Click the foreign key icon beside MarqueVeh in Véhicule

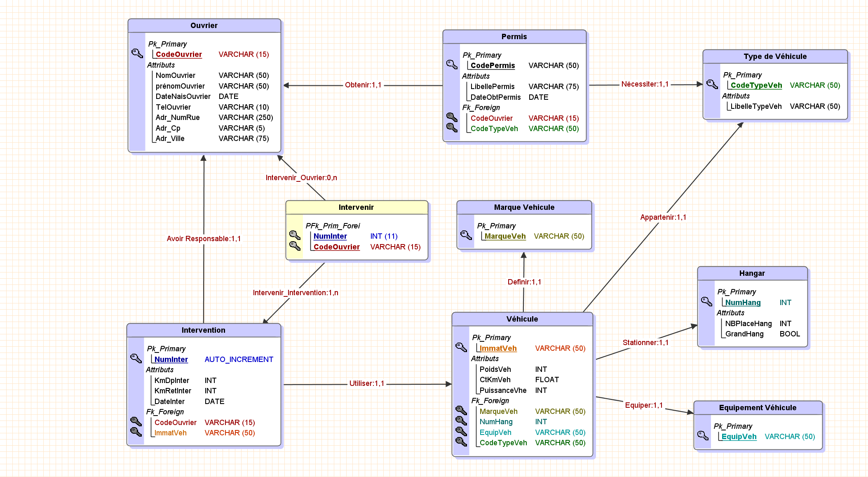click(x=461, y=410)
